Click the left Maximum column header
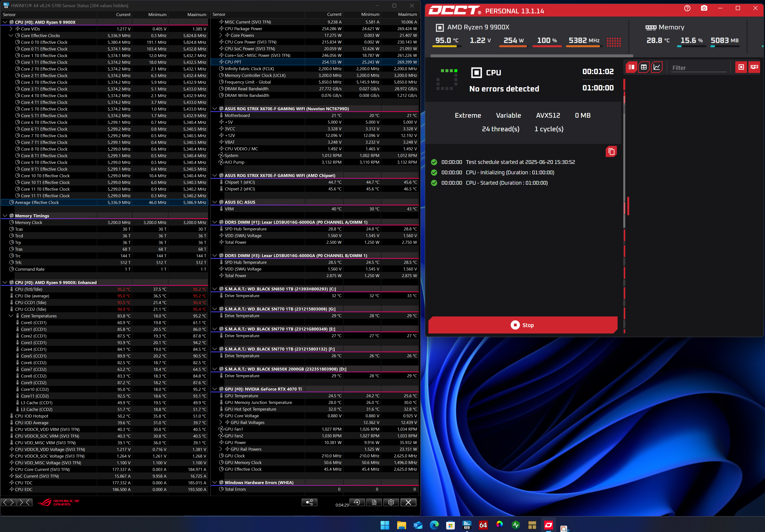This screenshot has height=532, width=765. (x=188, y=15)
